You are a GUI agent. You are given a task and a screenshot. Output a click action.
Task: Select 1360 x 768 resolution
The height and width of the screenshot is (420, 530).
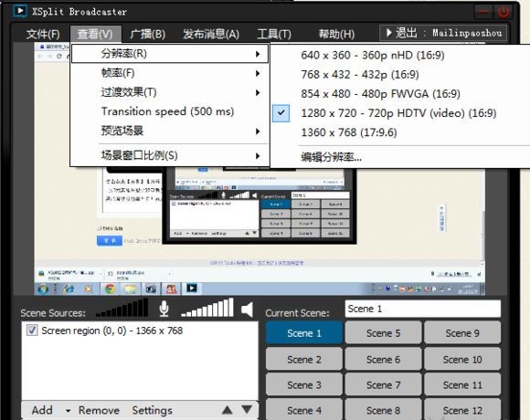[x=400, y=132]
